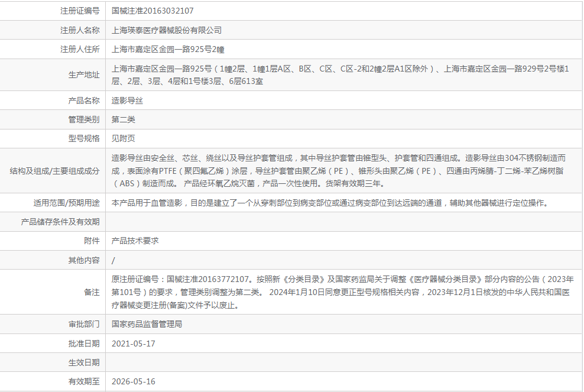Viewport: 584px width, 392px height.
Task: Click the 生效日期 label
Action: (x=84, y=362)
